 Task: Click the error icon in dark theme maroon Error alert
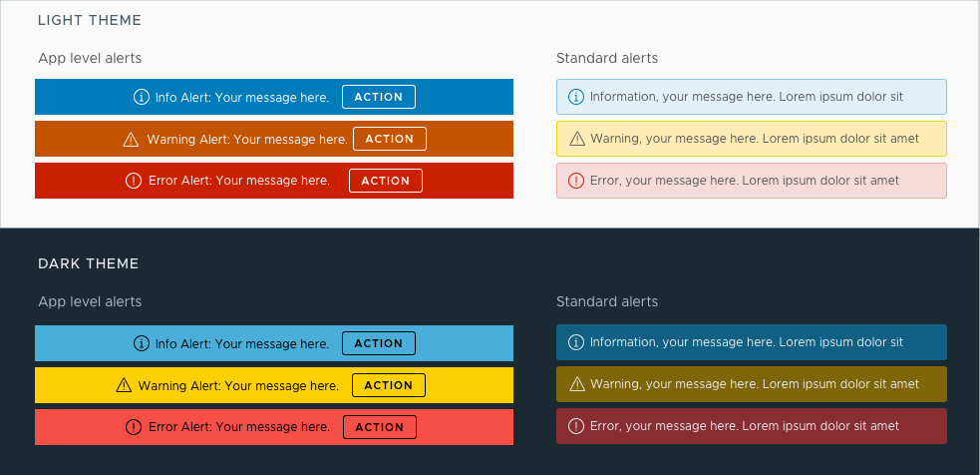(x=575, y=425)
